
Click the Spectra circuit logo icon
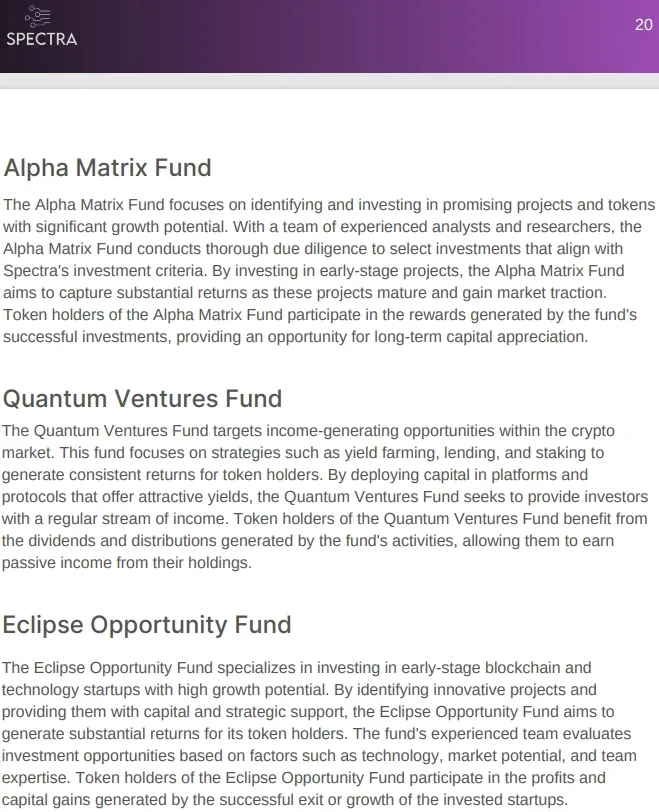coord(38,17)
